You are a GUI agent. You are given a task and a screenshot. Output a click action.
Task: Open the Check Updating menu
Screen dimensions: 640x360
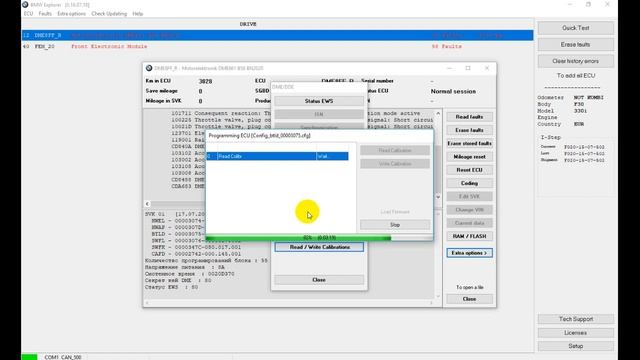tap(109, 13)
